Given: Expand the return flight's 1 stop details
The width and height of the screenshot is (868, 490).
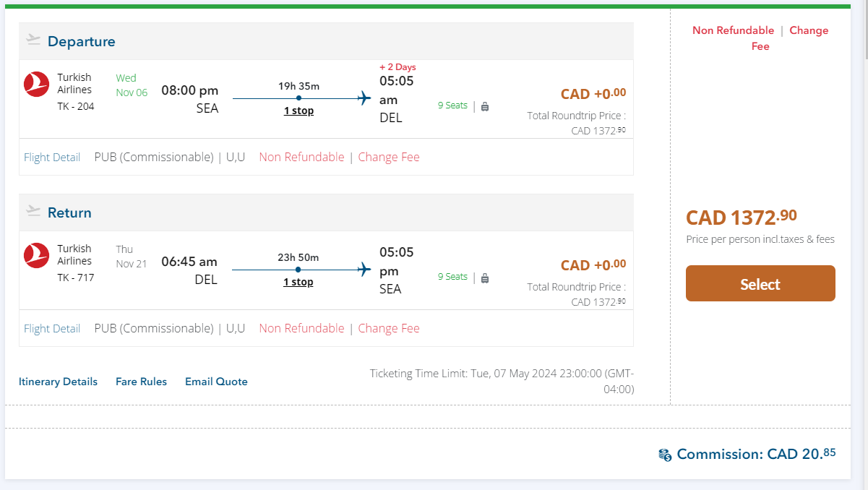Looking at the screenshot, I should (x=298, y=282).
